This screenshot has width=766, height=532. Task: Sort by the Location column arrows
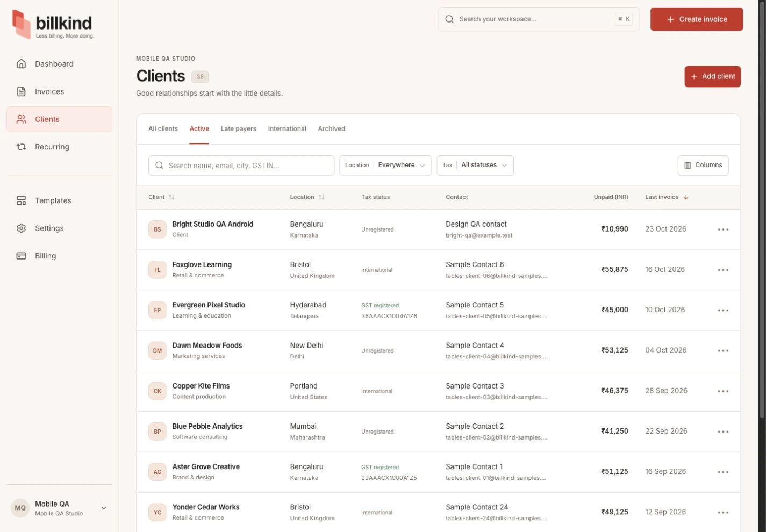click(321, 197)
